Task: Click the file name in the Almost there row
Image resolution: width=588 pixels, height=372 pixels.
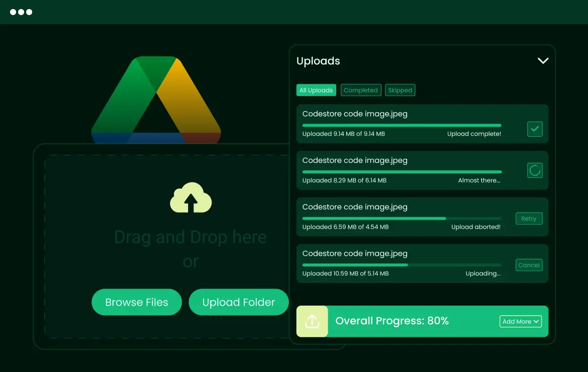Action: [355, 160]
